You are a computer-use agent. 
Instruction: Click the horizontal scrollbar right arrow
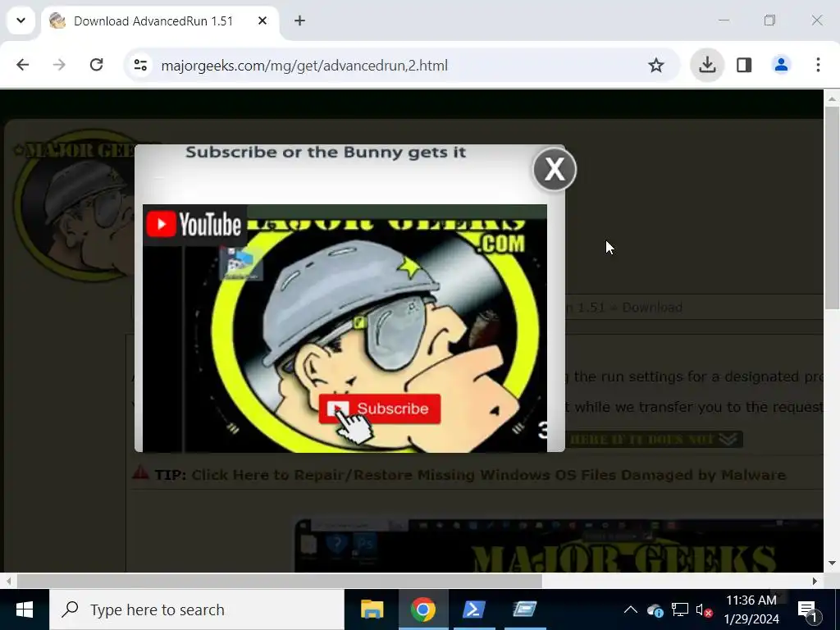[x=815, y=581]
